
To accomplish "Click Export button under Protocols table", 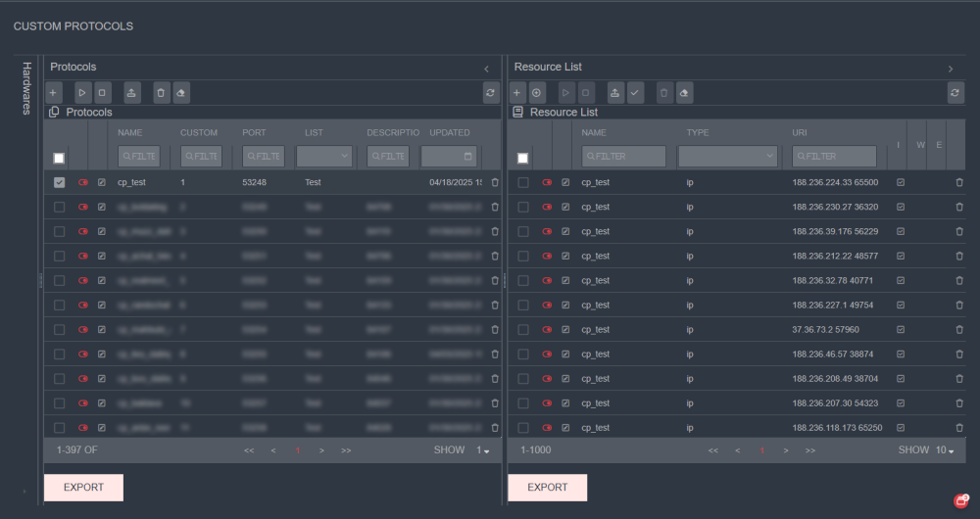I will (83, 487).
